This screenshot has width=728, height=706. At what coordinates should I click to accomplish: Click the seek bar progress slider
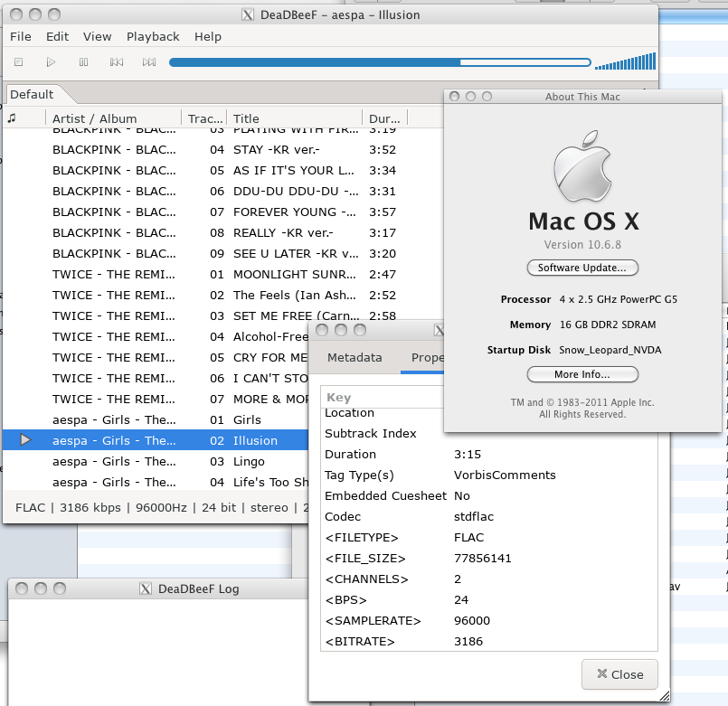coord(380,62)
